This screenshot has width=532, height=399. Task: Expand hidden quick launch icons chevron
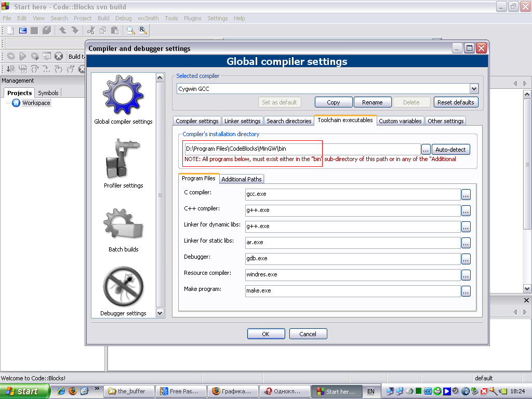pos(97,389)
